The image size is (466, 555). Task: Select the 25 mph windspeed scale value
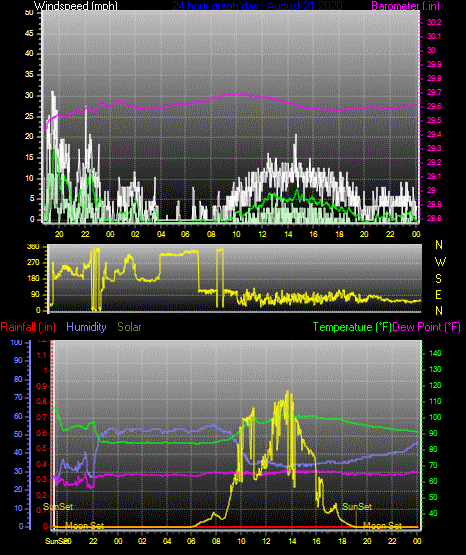(x=29, y=116)
